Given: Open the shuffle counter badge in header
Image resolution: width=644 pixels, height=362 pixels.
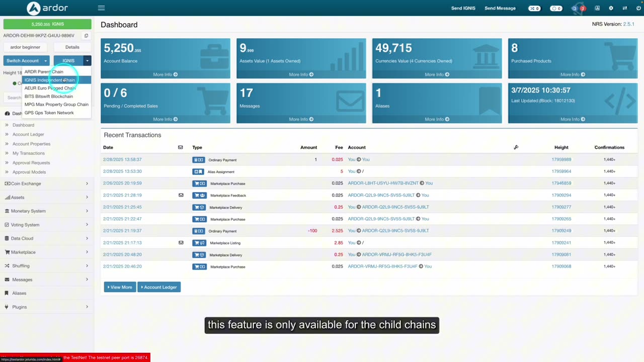Looking at the screenshot, I should (x=534, y=8).
